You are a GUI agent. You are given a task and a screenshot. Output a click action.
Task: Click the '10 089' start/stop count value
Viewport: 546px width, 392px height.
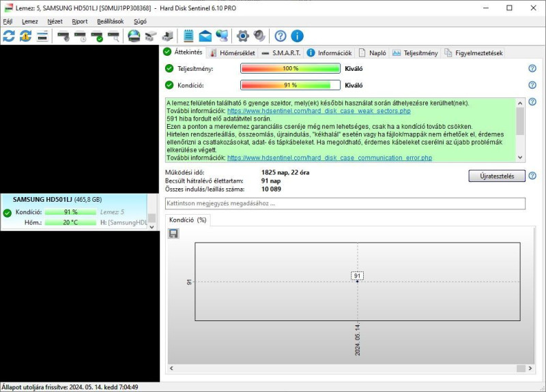[x=271, y=190]
